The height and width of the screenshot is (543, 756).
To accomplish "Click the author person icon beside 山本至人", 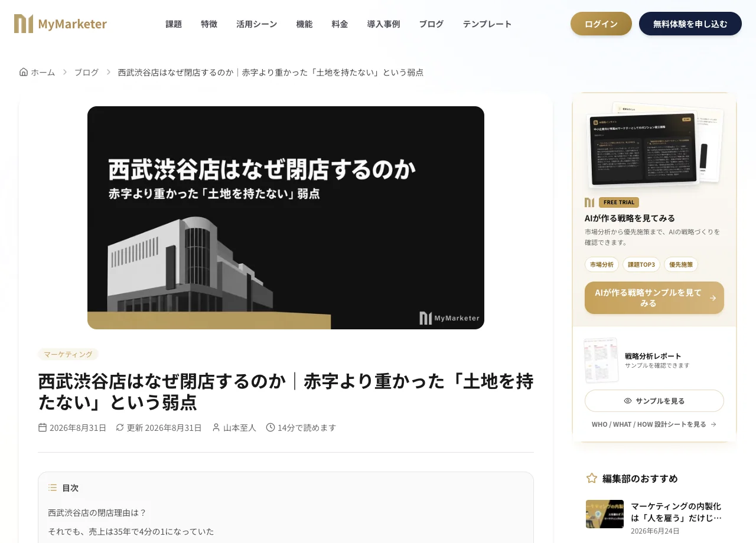I will (216, 427).
